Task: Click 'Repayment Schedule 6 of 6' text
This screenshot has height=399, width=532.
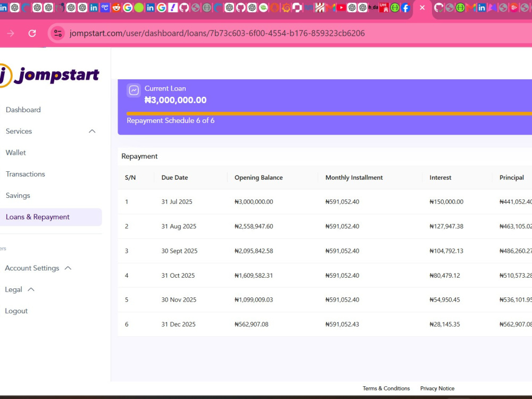Action: [171, 120]
